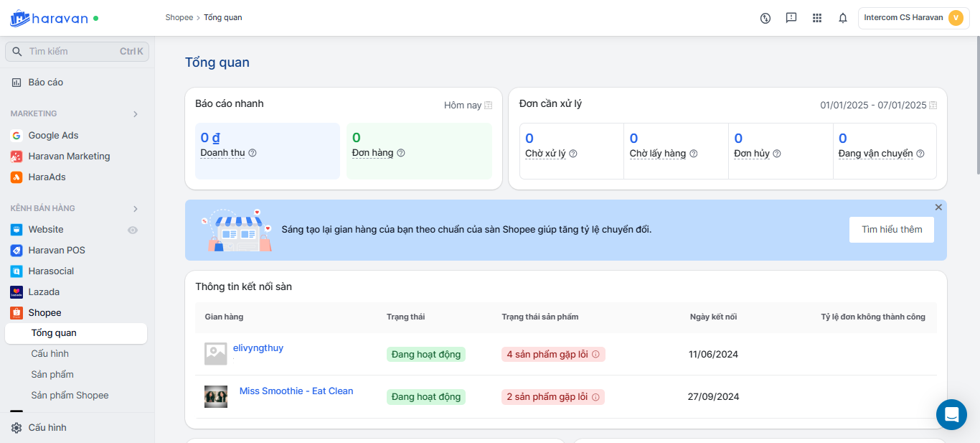Click the feedback message icon in header
980x443 pixels.
click(x=791, y=18)
